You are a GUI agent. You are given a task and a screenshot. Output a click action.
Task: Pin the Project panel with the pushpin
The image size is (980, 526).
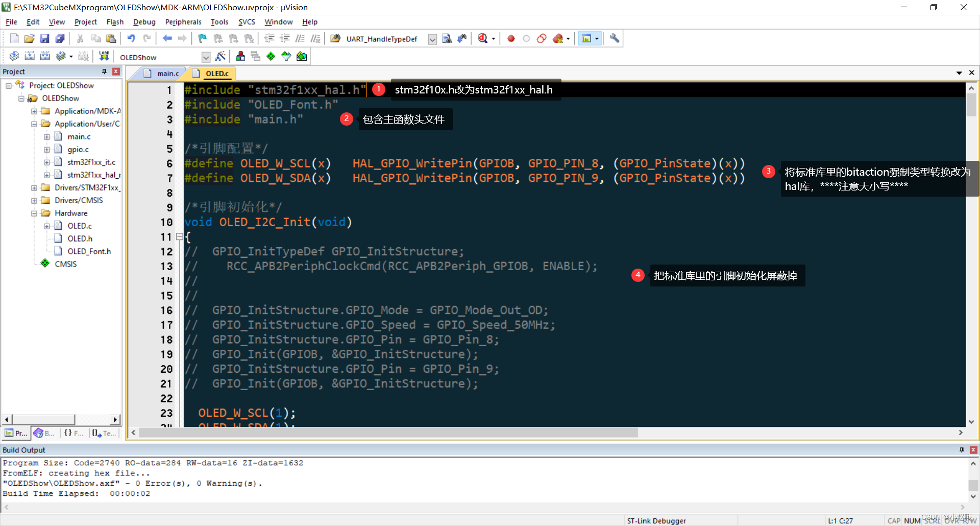(x=104, y=71)
